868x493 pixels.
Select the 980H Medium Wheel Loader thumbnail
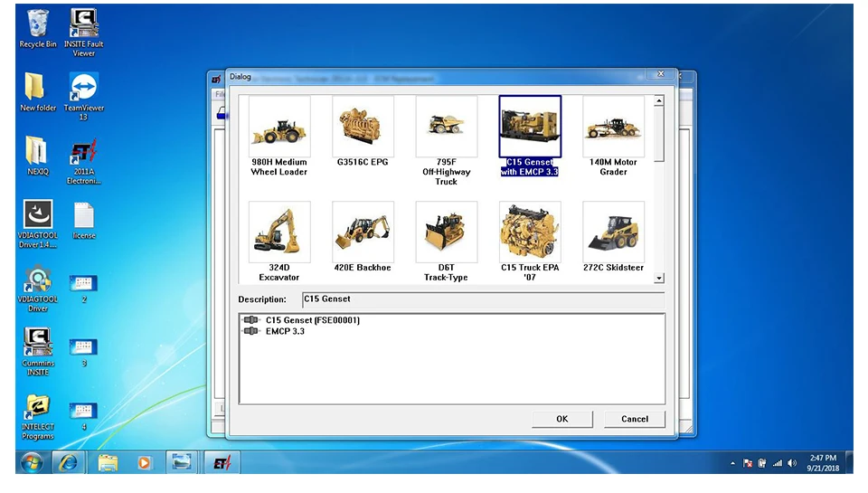(279, 127)
